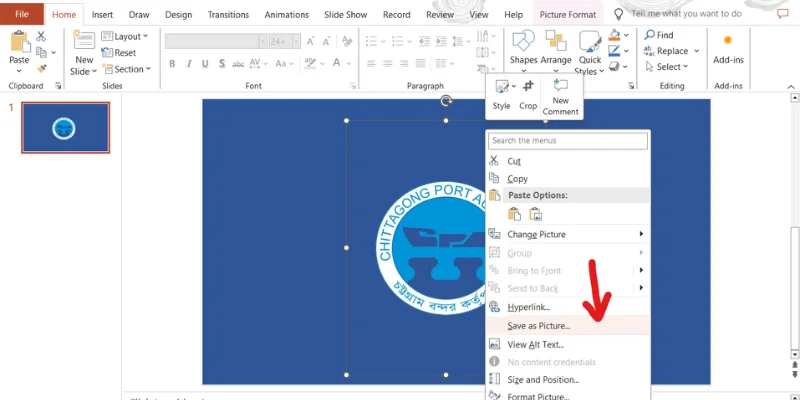
Task: Increase font size with the large A icon
Action: (310, 42)
